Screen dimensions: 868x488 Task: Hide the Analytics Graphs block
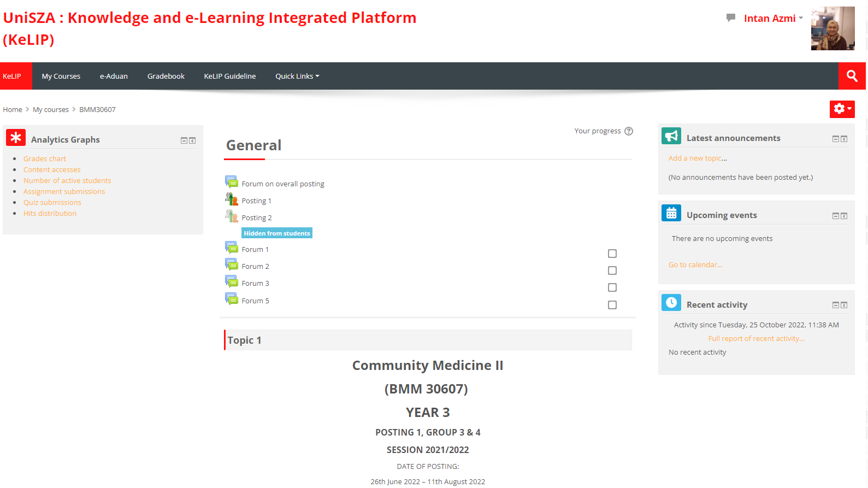pyautogui.click(x=184, y=140)
